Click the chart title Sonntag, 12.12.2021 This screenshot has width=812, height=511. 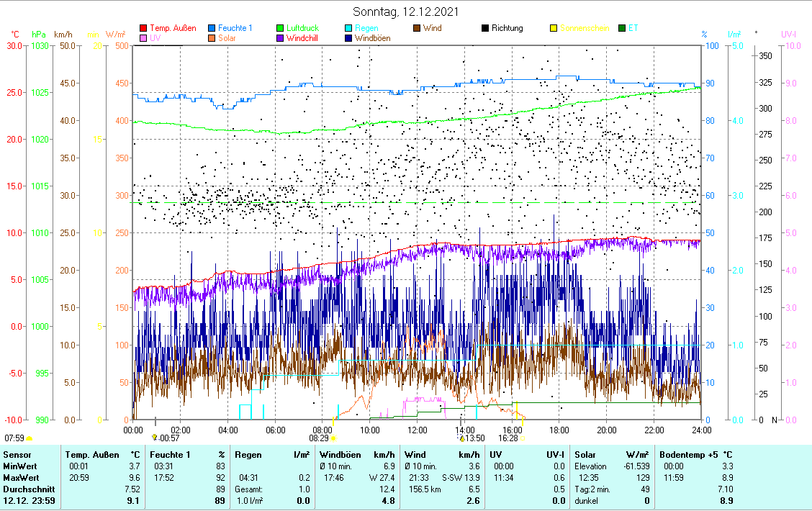pos(405,12)
